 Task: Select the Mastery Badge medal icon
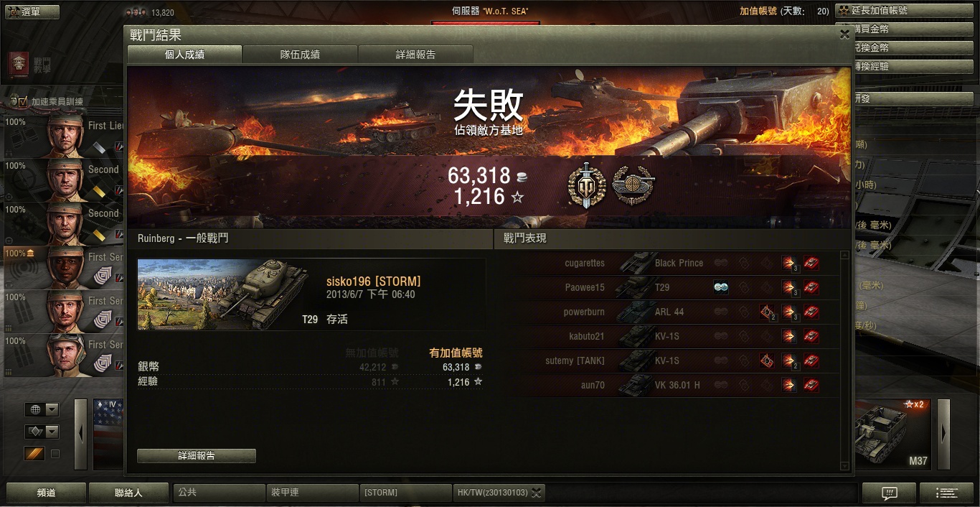[587, 185]
